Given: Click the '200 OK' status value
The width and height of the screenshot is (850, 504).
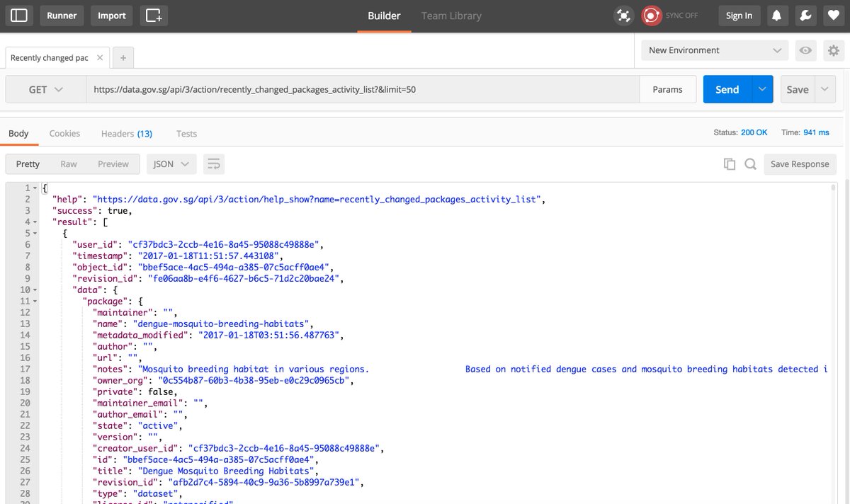Looking at the screenshot, I should point(754,132).
